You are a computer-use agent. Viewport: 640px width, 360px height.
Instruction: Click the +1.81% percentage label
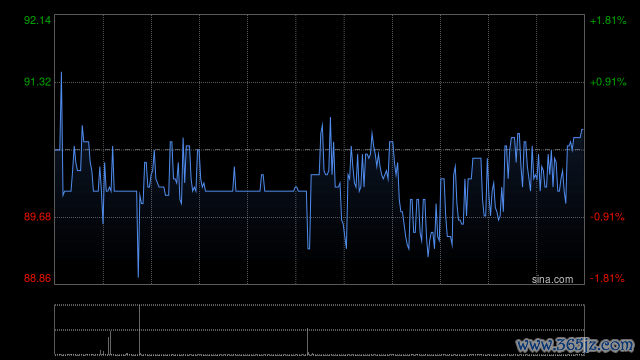pos(608,20)
